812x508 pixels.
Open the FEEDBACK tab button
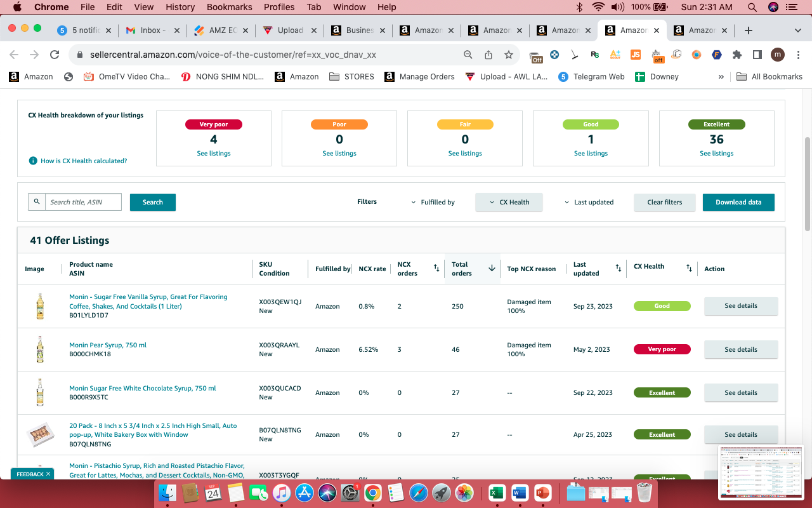click(x=32, y=474)
